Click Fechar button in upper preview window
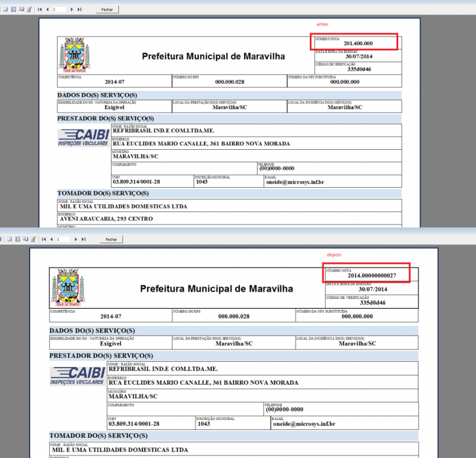This screenshot has height=458, width=476. 107,9
